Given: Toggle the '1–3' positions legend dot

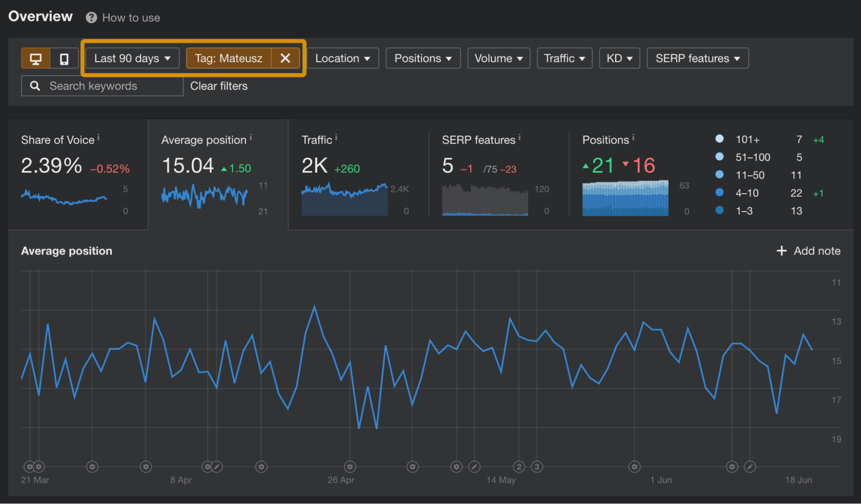Looking at the screenshot, I should 719,210.
